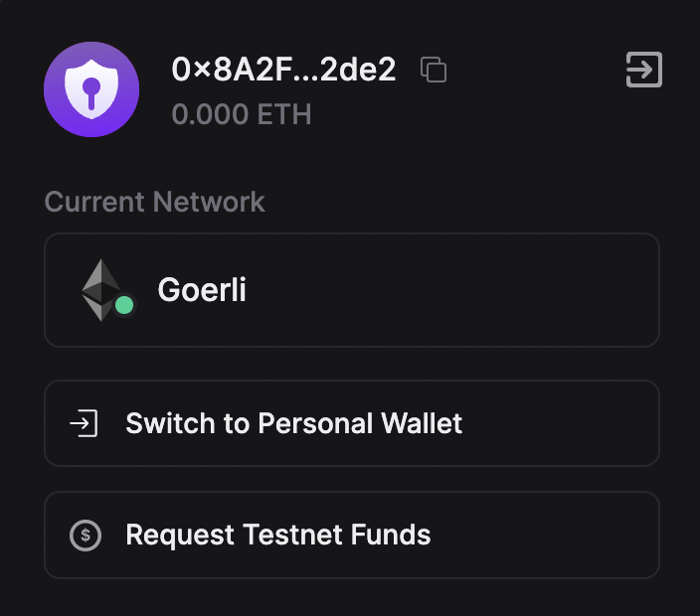The image size is (700, 616).
Task: Click the arrow icon beside Switch to Personal Wallet
Action: (85, 424)
